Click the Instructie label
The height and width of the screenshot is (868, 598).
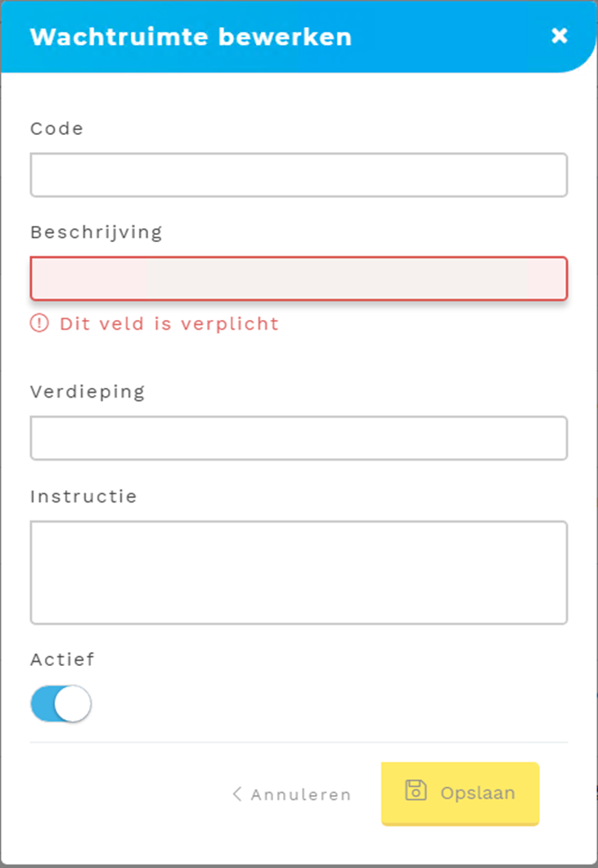point(83,496)
